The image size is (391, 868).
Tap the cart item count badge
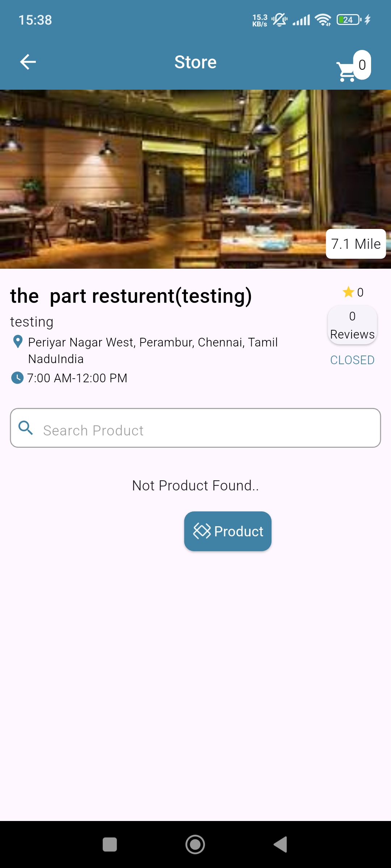(x=362, y=65)
